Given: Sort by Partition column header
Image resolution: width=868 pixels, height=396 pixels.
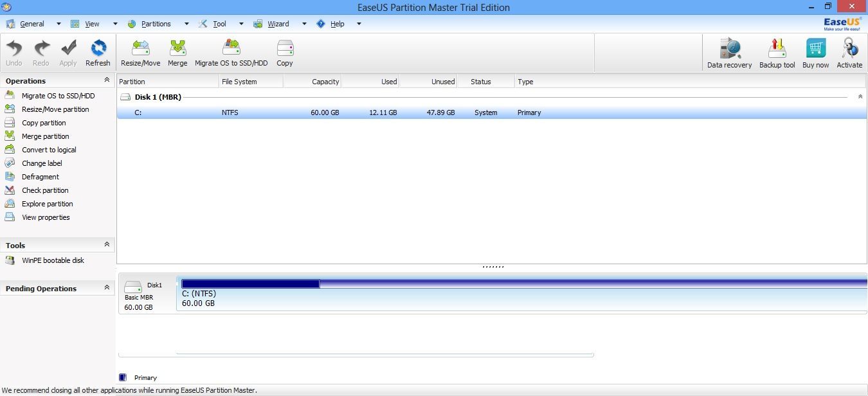Looking at the screenshot, I should click(168, 82).
